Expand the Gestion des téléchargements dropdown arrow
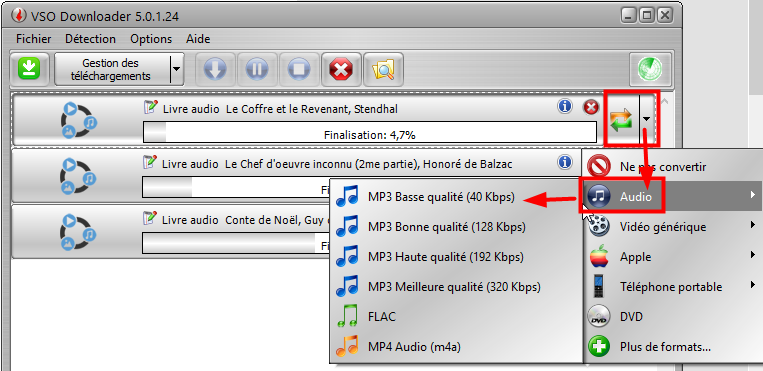This screenshot has height=371, width=763. pyautogui.click(x=177, y=70)
